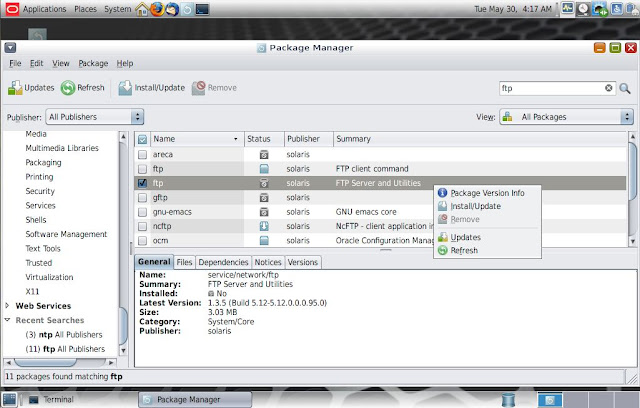Tick the checkbox for gnu-emacs
The height and width of the screenshot is (408, 640).
click(142, 212)
